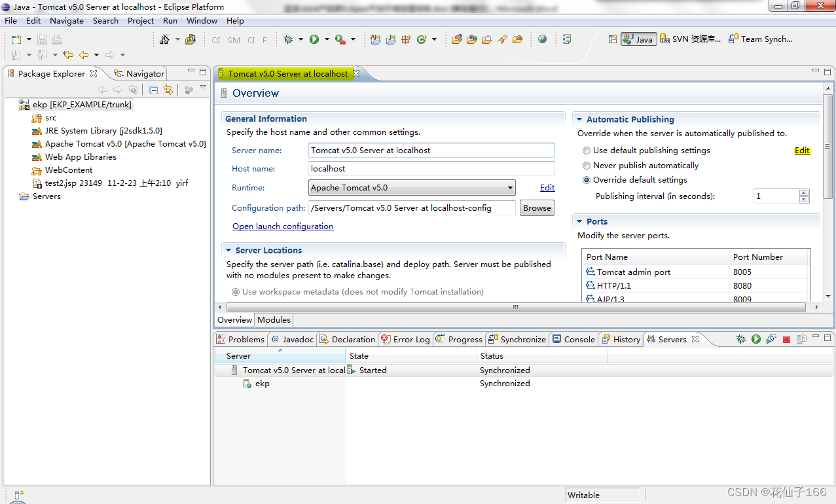Click Collapse All in Package Explorer
This screenshot has height=504, width=836.
click(x=153, y=90)
